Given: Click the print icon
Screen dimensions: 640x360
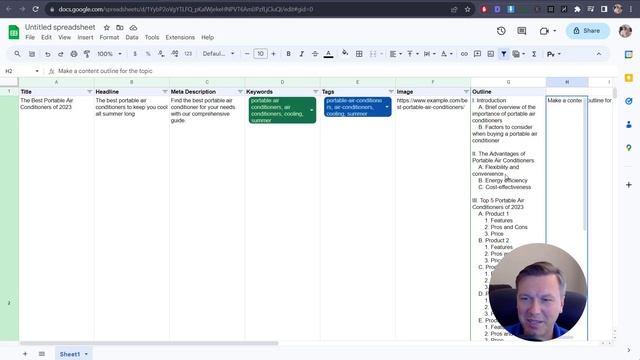Looking at the screenshot, I should tap(74, 54).
